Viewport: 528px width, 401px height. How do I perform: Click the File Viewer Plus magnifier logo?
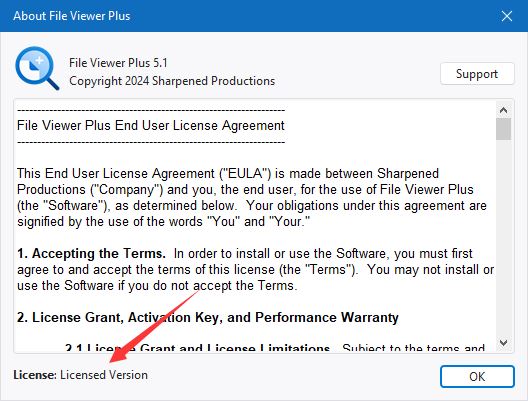37,69
